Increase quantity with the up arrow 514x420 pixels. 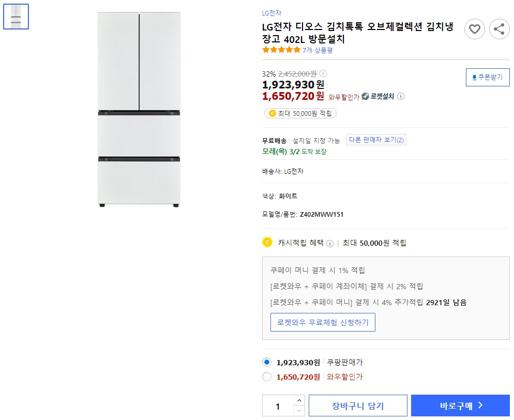click(299, 400)
